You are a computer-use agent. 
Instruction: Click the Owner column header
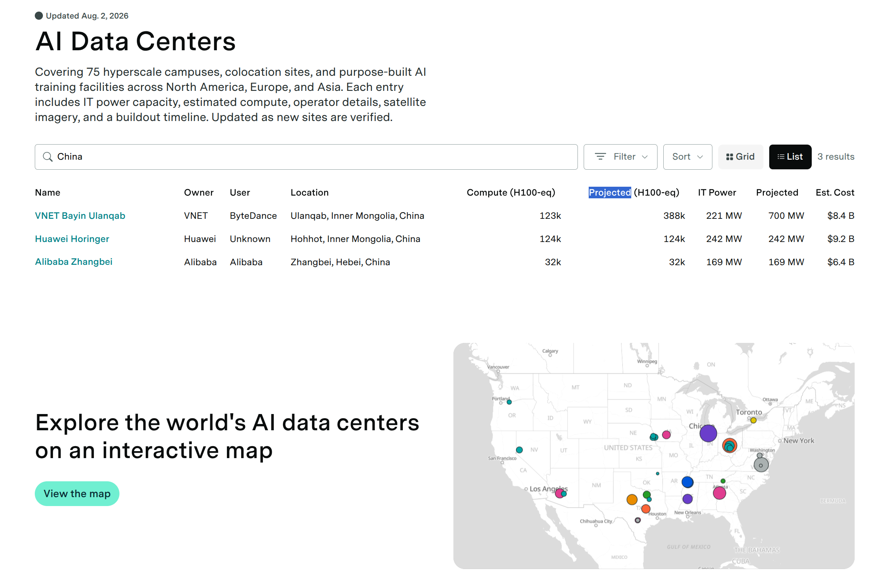pos(199,193)
